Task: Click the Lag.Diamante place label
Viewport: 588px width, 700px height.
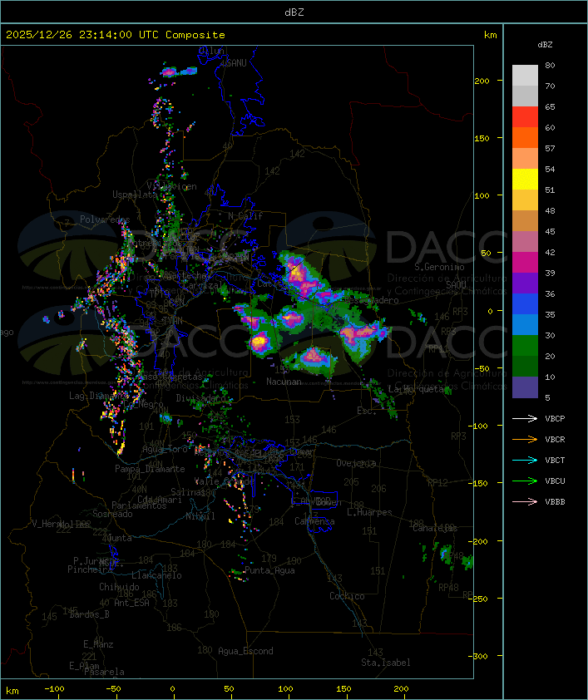Action: [x=99, y=396]
